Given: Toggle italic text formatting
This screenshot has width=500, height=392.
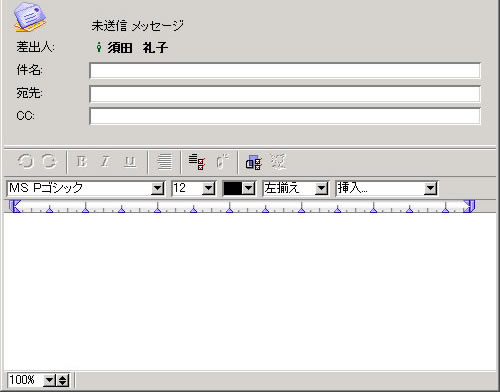Looking at the screenshot, I should pyautogui.click(x=105, y=162).
